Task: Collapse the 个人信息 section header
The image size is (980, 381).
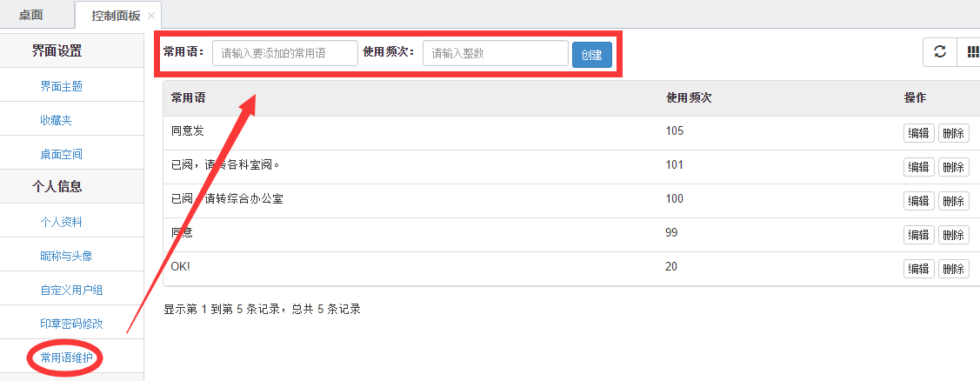Action: pyautogui.click(x=57, y=186)
